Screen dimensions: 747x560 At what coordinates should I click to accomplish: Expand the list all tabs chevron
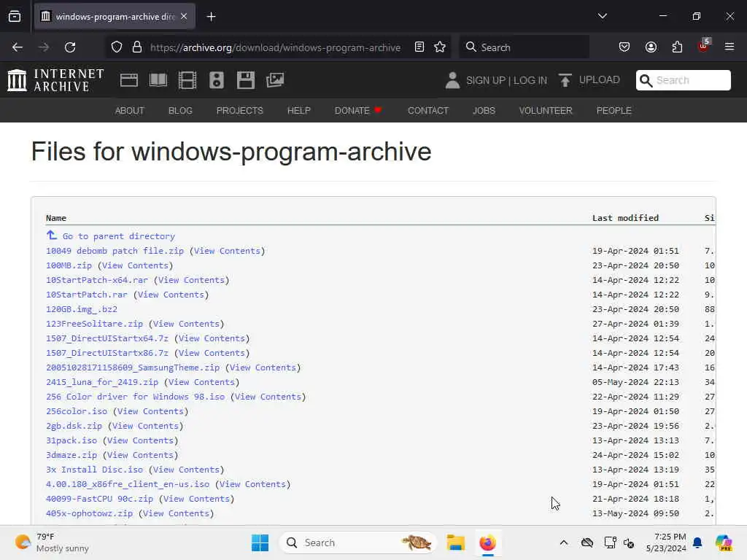602,16
